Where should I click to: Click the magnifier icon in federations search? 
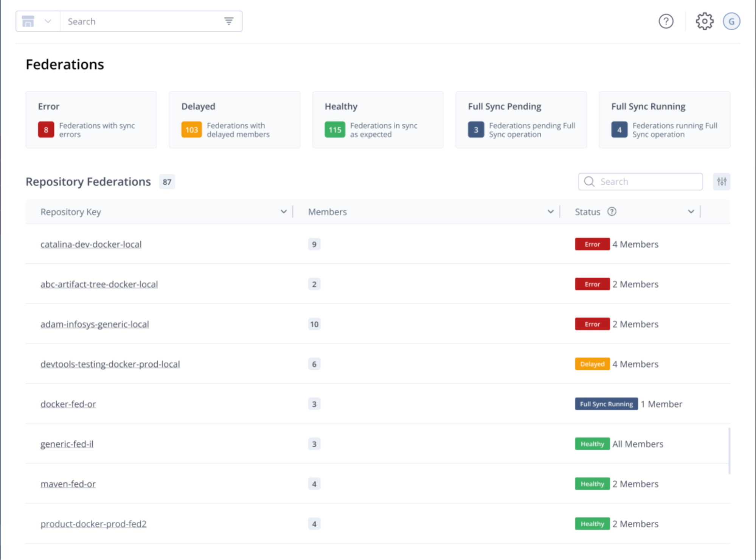589,182
